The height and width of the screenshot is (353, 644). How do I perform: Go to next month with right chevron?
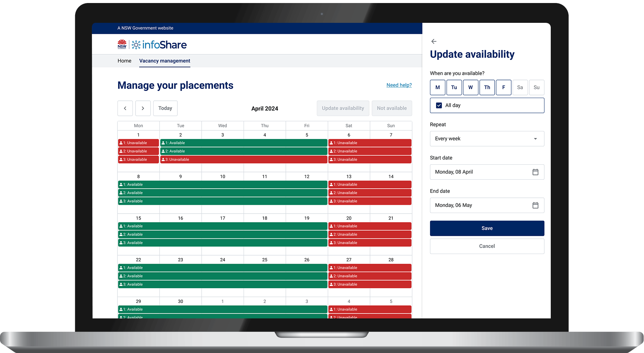(x=143, y=108)
